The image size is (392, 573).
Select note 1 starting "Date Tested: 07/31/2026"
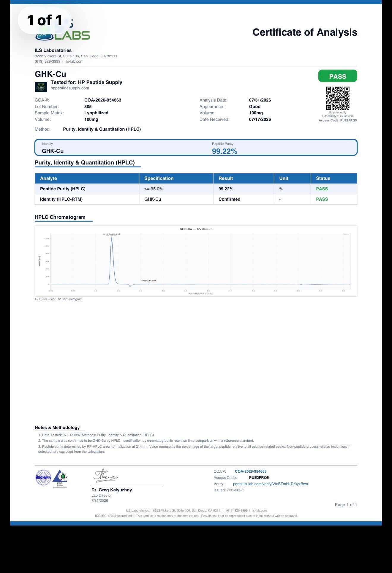[x=97, y=435]
